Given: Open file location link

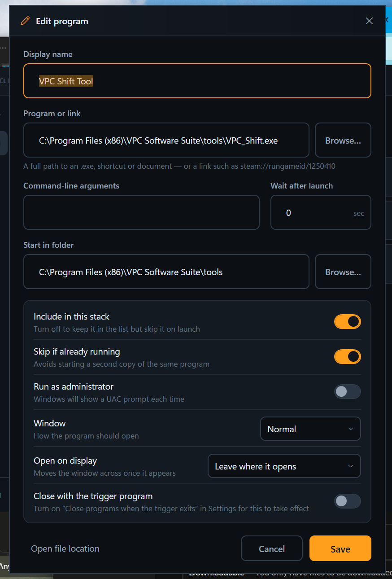Looking at the screenshot, I should pos(65,548).
